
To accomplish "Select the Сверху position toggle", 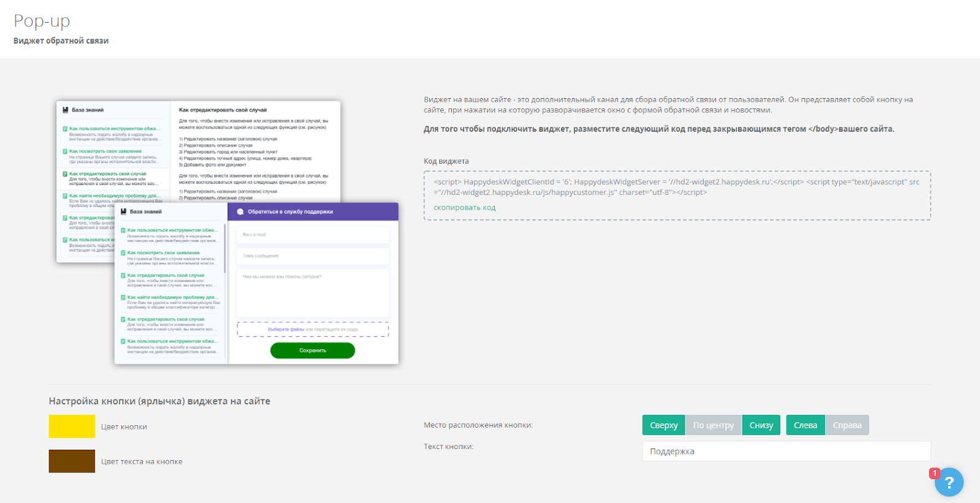I will tap(664, 425).
